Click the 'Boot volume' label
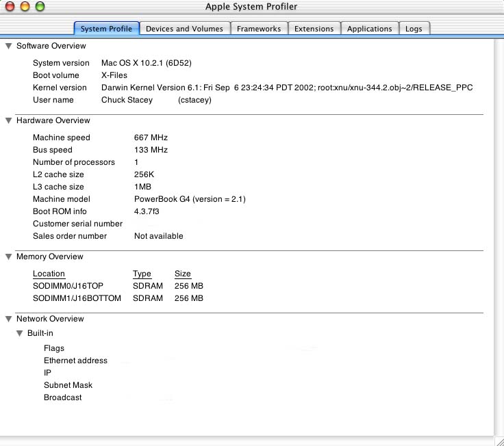The width and height of the screenshot is (504, 446). tap(56, 75)
